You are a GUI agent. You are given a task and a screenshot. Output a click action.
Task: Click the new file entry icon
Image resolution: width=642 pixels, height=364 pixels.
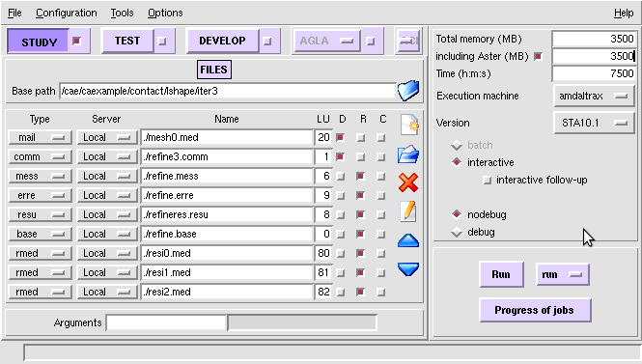pos(409,125)
